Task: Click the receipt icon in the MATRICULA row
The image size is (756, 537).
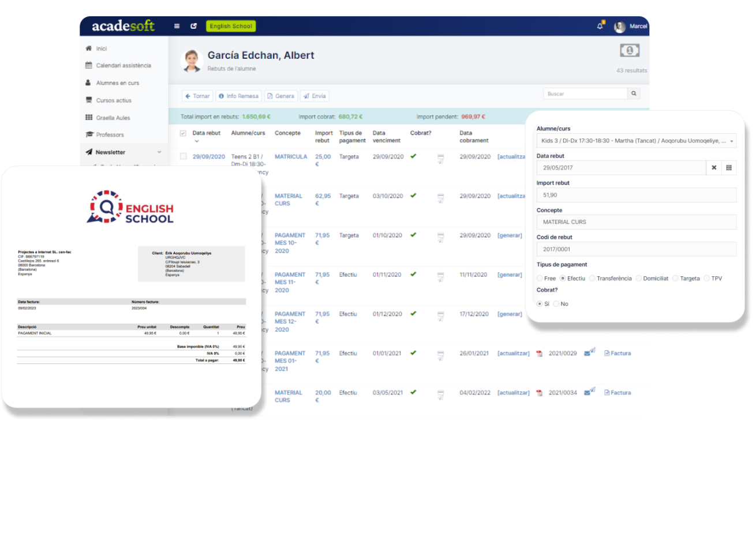Action: coord(440,159)
